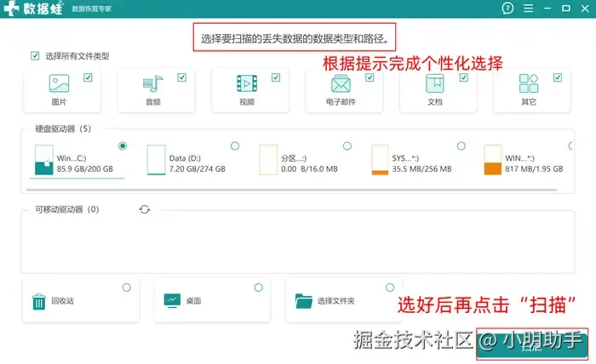Click the 文档 document icon
This screenshot has height=364, width=596.
[x=435, y=83]
